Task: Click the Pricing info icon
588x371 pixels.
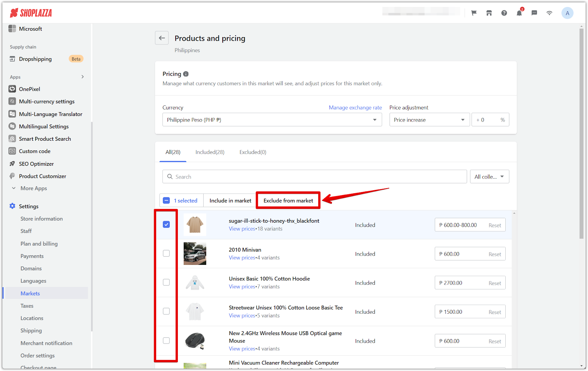Action: coord(186,74)
